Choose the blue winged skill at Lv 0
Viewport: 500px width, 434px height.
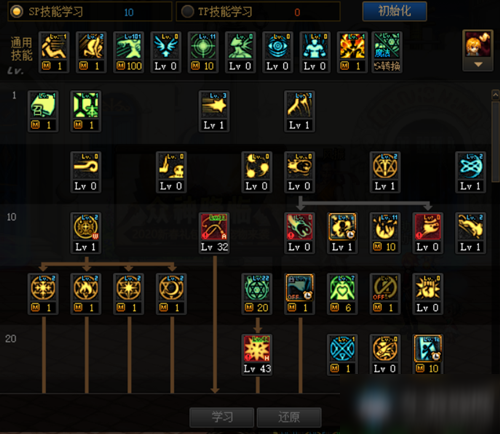tap(166, 52)
